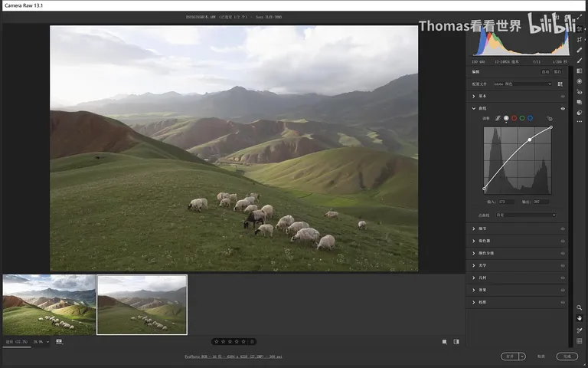Image resolution: width=588 pixels, height=368 pixels.
Task: Expand the 细节 panel
Action: pyautogui.click(x=474, y=228)
